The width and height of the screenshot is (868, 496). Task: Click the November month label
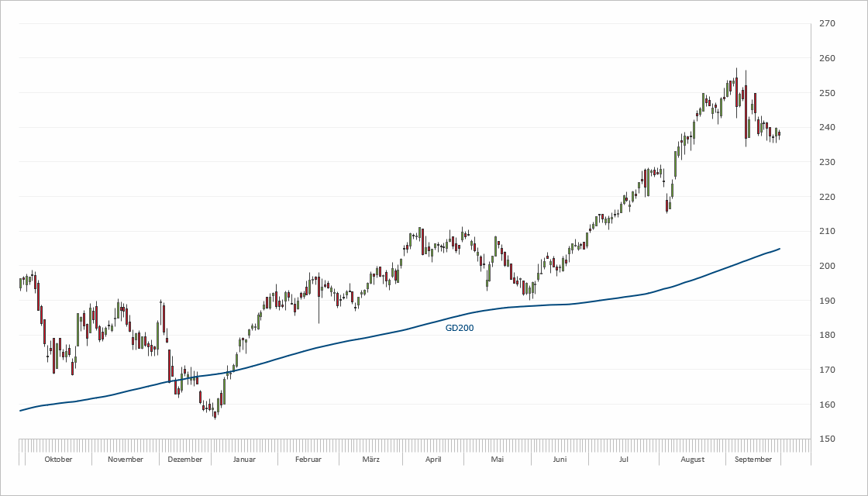126,459
